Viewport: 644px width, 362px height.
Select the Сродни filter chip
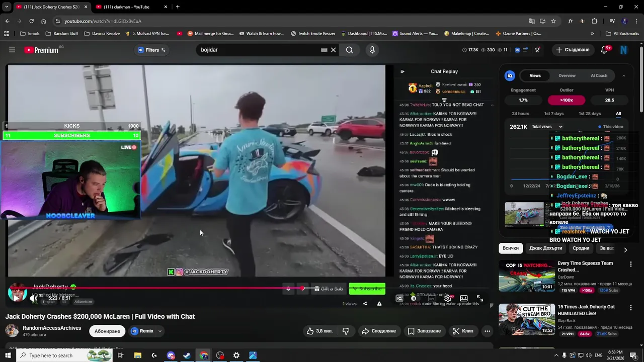pos(581,248)
